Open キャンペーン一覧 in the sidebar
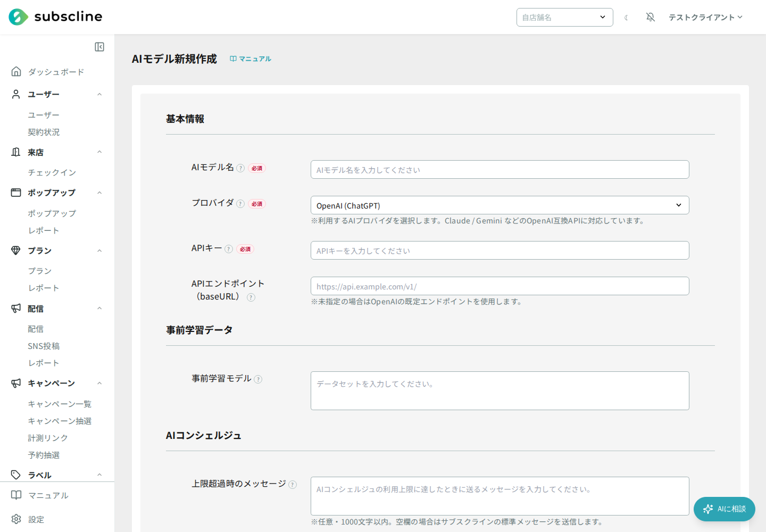 point(60,404)
